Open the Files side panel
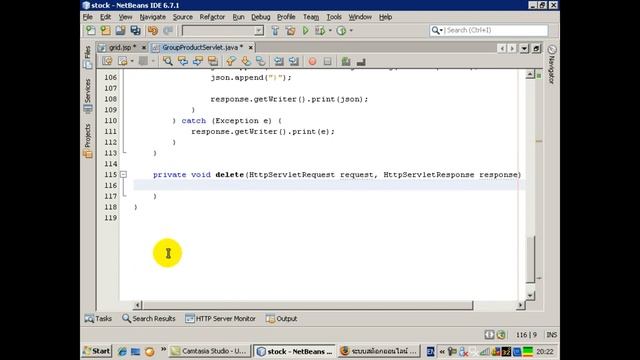 click(x=88, y=58)
